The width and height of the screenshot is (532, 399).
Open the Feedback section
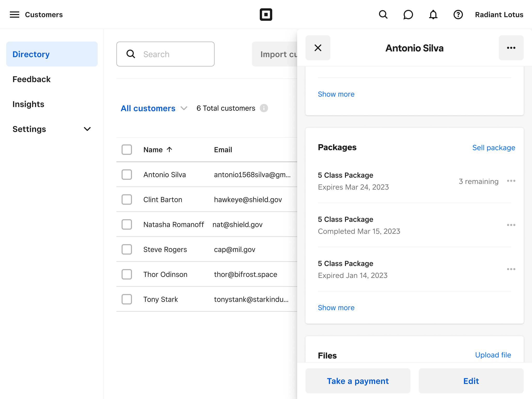31,79
